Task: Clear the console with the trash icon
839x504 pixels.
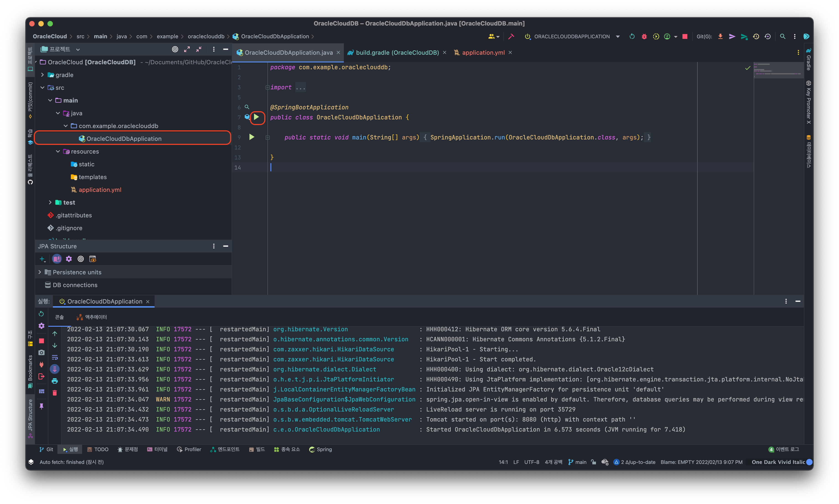Action: click(55, 393)
